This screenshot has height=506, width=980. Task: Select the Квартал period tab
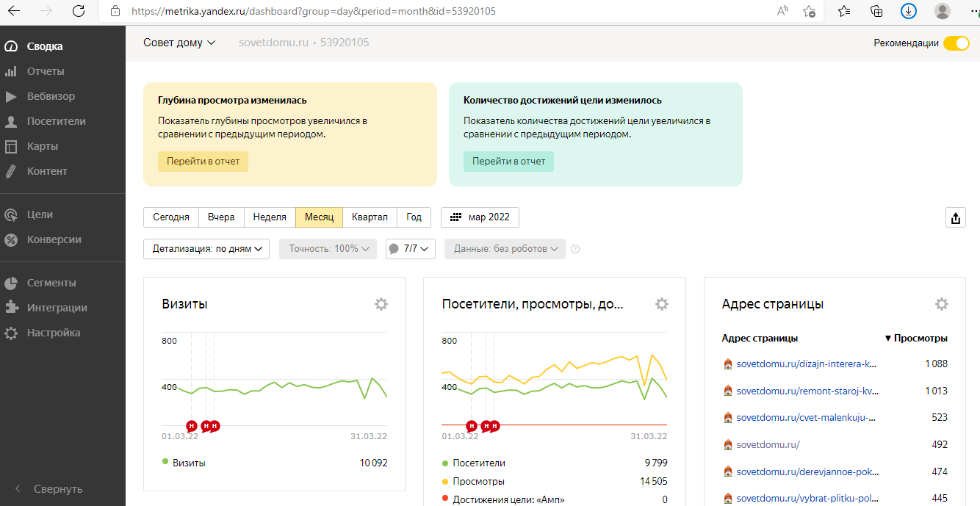(370, 217)
